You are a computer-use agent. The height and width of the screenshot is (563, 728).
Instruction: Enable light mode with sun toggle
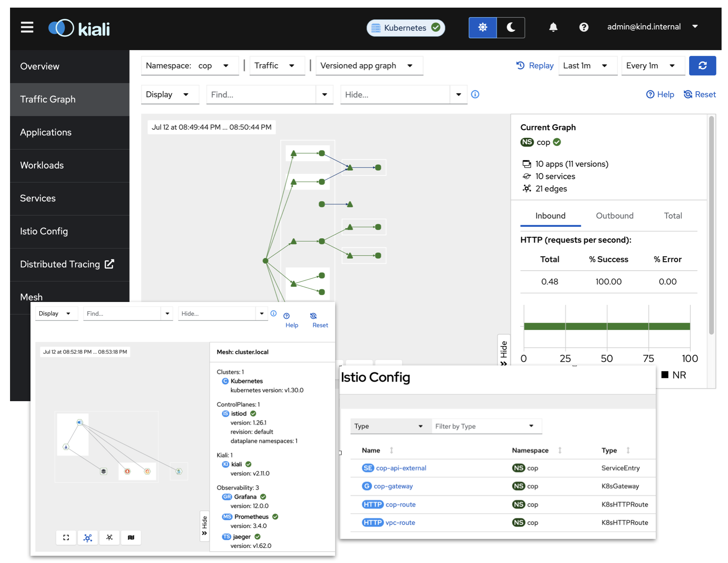coord(482,27)
